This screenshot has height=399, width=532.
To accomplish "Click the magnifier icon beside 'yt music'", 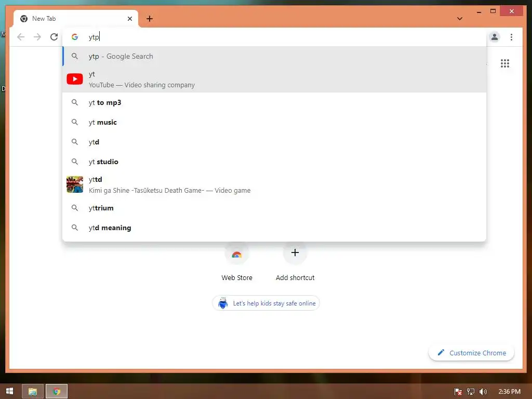I will coord(75,122).
